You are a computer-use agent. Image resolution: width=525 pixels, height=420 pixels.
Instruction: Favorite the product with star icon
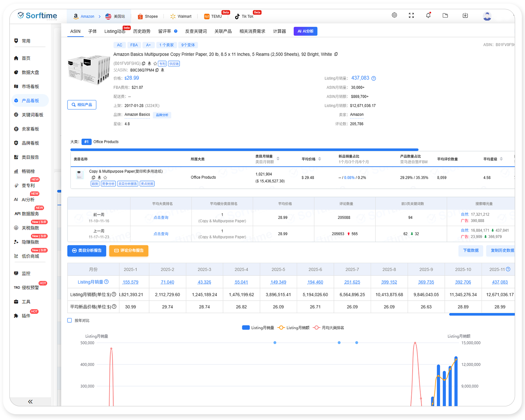click(x=155, y=64)
